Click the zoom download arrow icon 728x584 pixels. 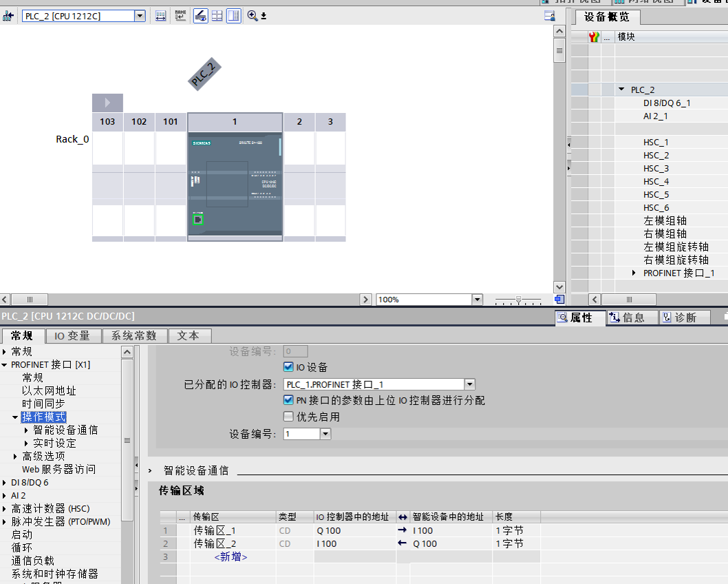[x=264, y=17]
